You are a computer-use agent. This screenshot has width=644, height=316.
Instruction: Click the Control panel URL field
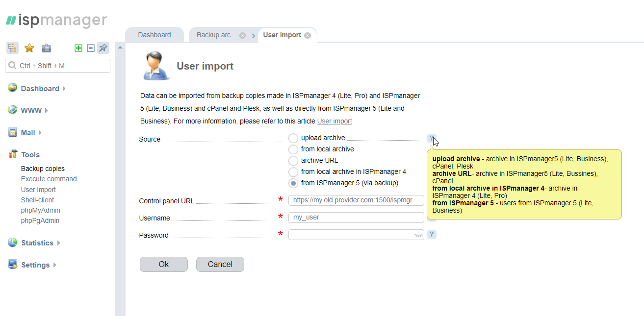click(356, 200)
